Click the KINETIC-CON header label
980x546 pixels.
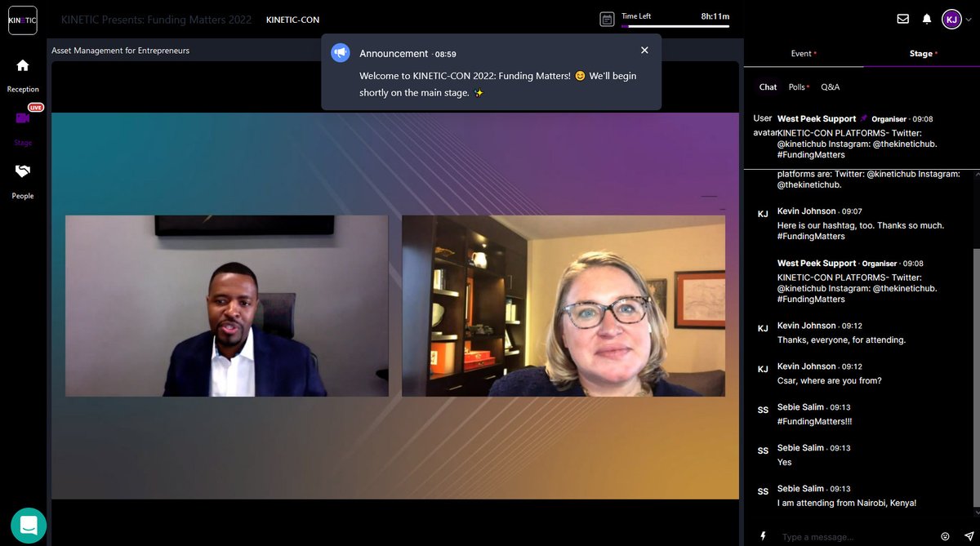click(x=293, y=20)
